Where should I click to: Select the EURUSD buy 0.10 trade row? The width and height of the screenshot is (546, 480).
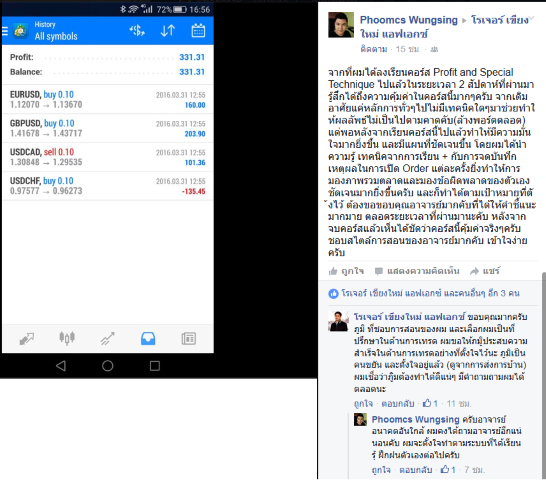tap(108, 99)
